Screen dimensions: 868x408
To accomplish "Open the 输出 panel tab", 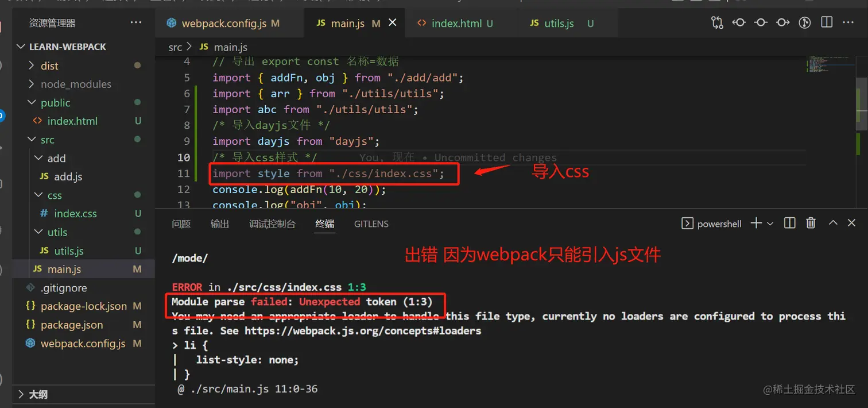I will point(220,224).
